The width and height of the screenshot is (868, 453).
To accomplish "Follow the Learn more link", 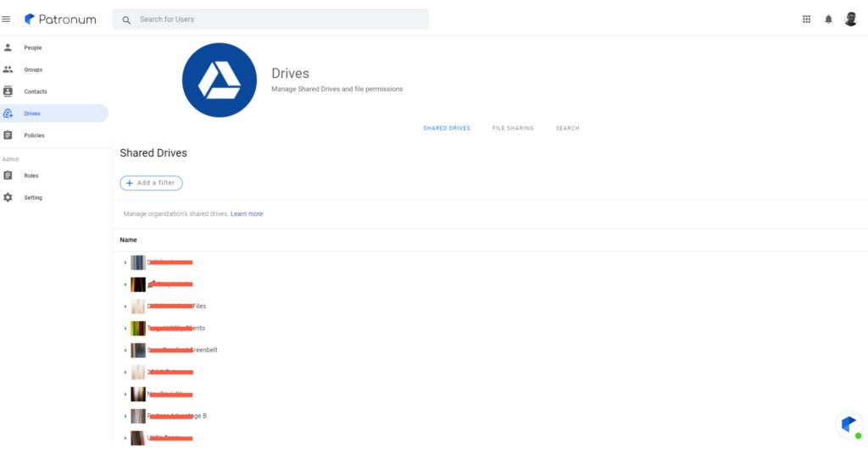I will (247, 214).
